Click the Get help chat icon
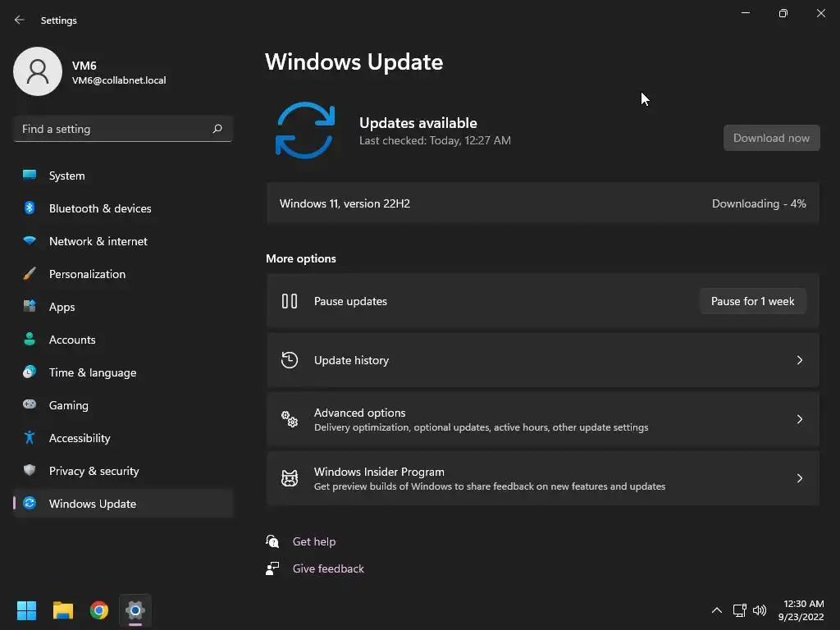This screenshot has width=840, height=630. 272,541
